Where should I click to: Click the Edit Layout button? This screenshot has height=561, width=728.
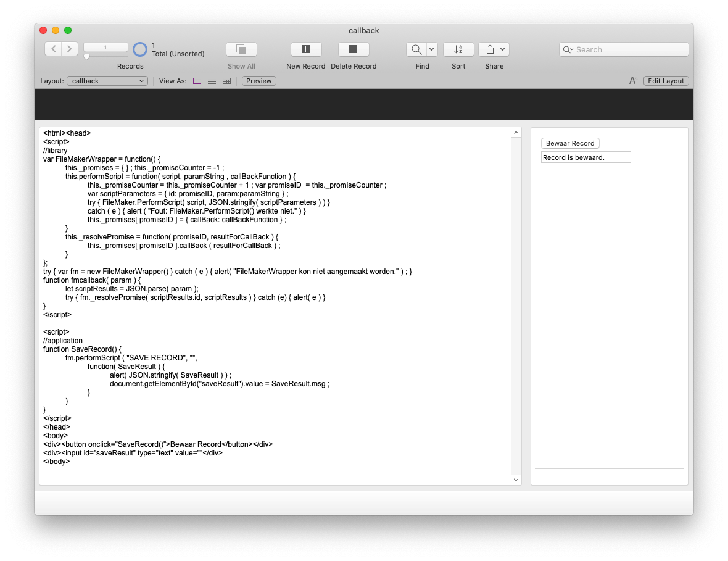(666, 81)
